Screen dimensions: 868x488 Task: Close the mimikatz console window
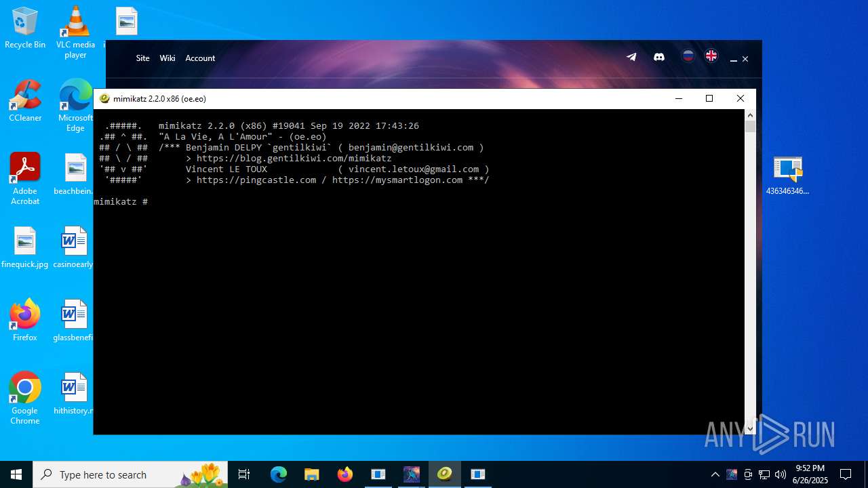[741, 98]
